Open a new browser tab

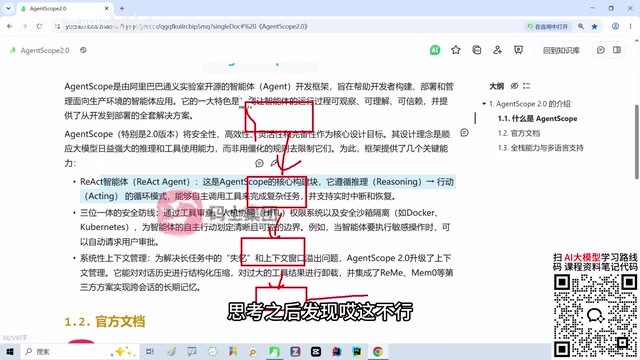(122, 8)
